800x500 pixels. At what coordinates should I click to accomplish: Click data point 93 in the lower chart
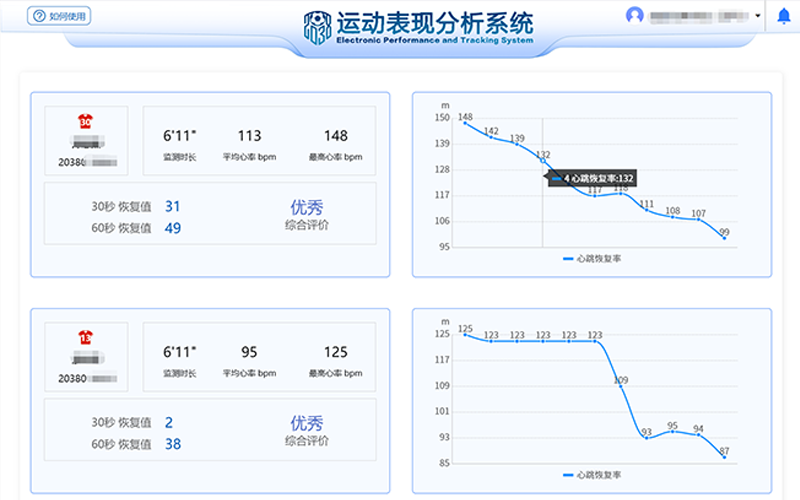click(x=646, y=438)
